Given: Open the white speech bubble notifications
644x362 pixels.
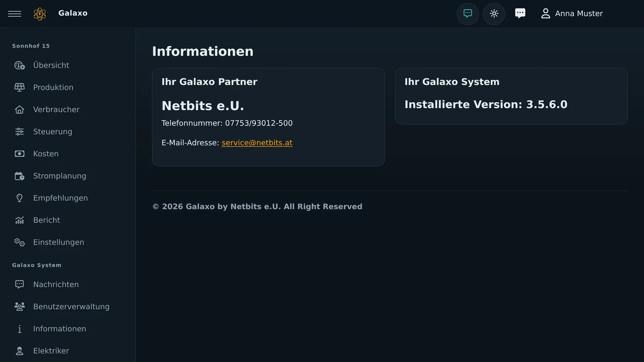Looking at the screenshot, I should coord(520,13).
